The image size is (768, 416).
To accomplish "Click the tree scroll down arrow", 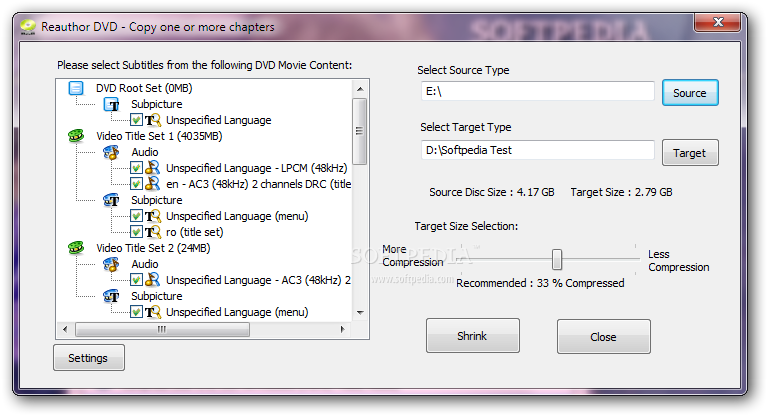I will tap(360, 313).
